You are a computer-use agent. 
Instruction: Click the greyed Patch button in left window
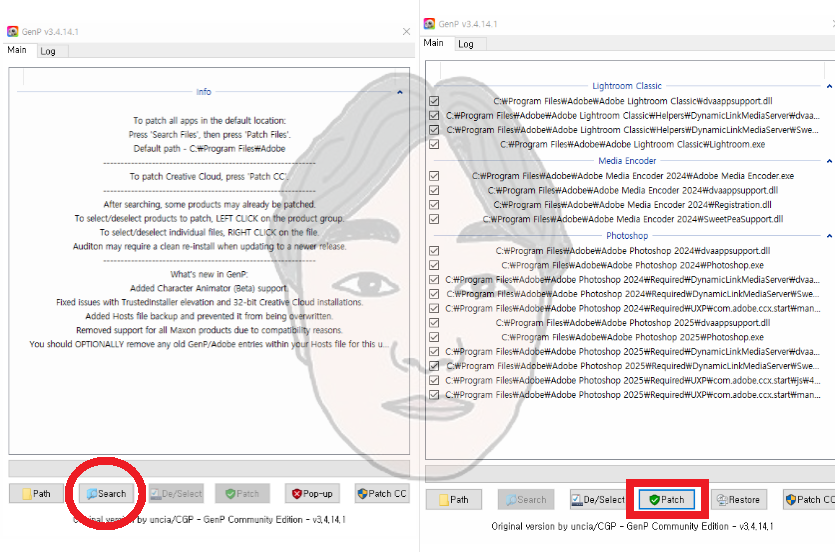tap(242, 493)
